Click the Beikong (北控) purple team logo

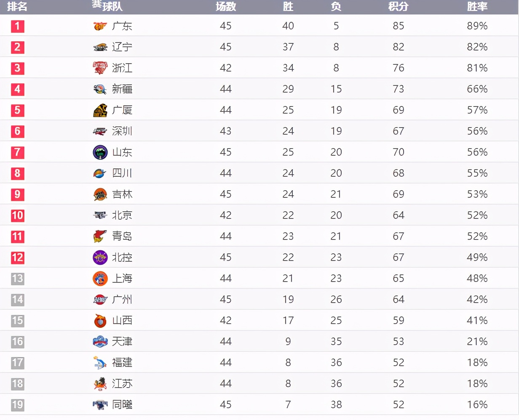[100, 258]
